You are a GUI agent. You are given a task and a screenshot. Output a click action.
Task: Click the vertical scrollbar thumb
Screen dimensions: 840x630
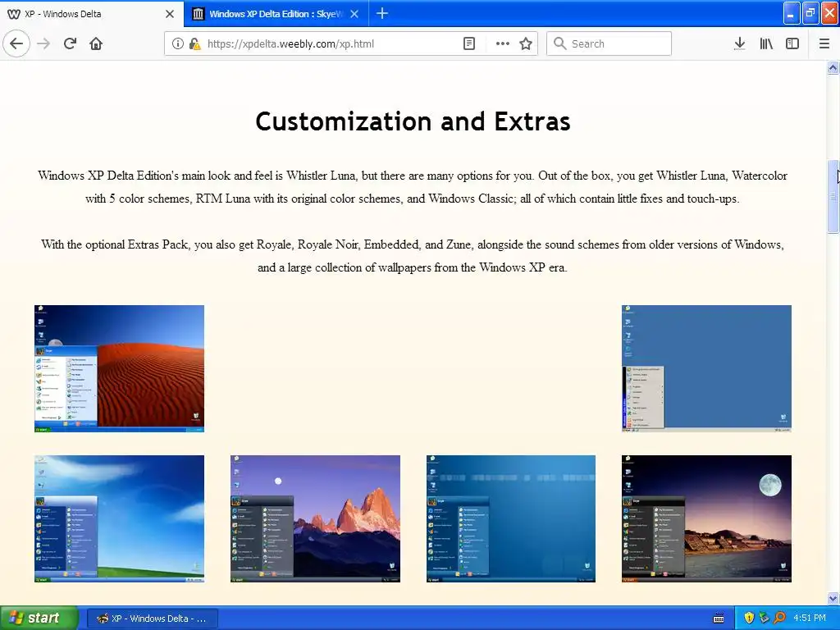coord(833,197)
